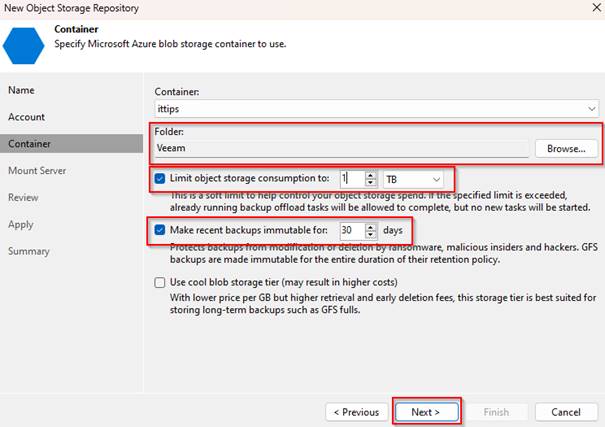
Task: Check Use cool blob storage tier
Action: click(160, 282)
